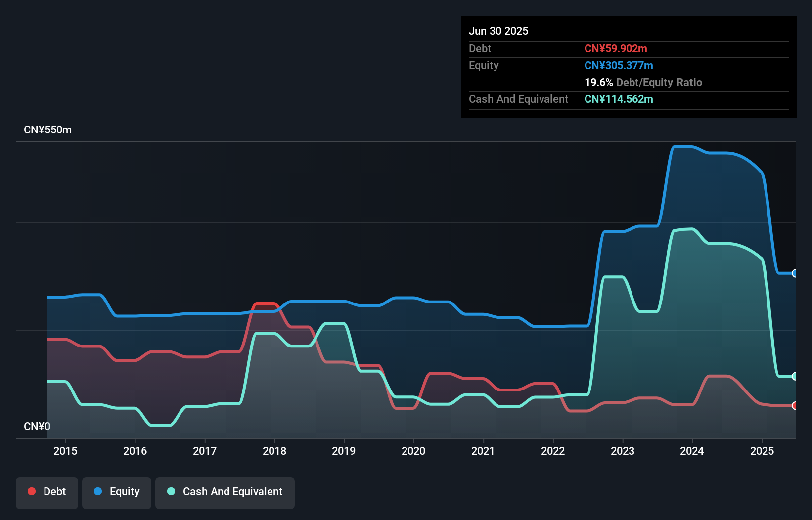Screen dimensions: 812x520
Task: Click the 2015 x-axis label
Action: click(x=65, y=451)
